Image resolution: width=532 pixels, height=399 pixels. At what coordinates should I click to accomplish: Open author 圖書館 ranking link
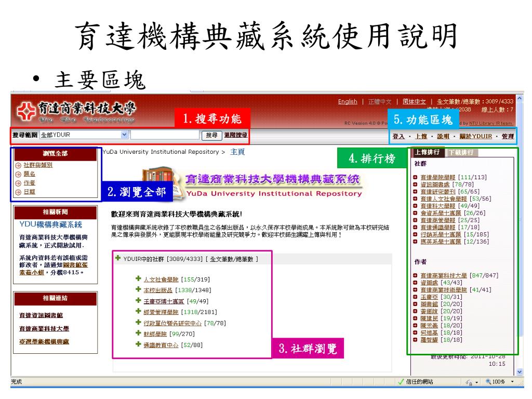tap(429, 304)
